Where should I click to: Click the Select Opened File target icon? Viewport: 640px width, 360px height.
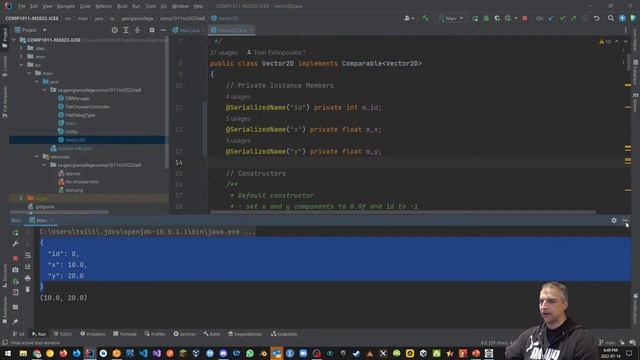click(x=115, y=30)
